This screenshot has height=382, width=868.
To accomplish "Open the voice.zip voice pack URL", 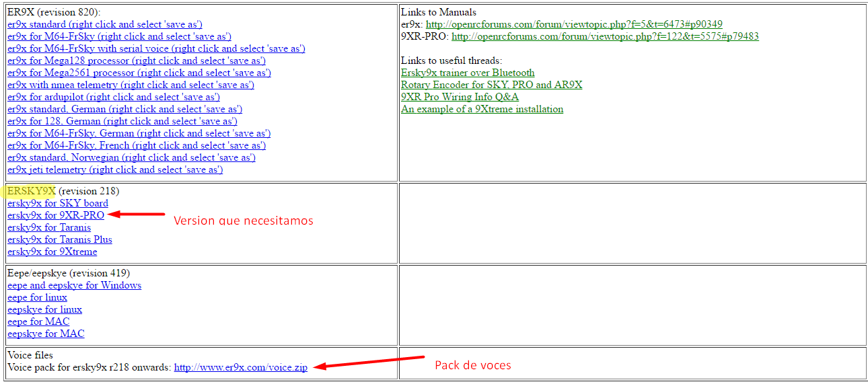I will pos(241,367).
